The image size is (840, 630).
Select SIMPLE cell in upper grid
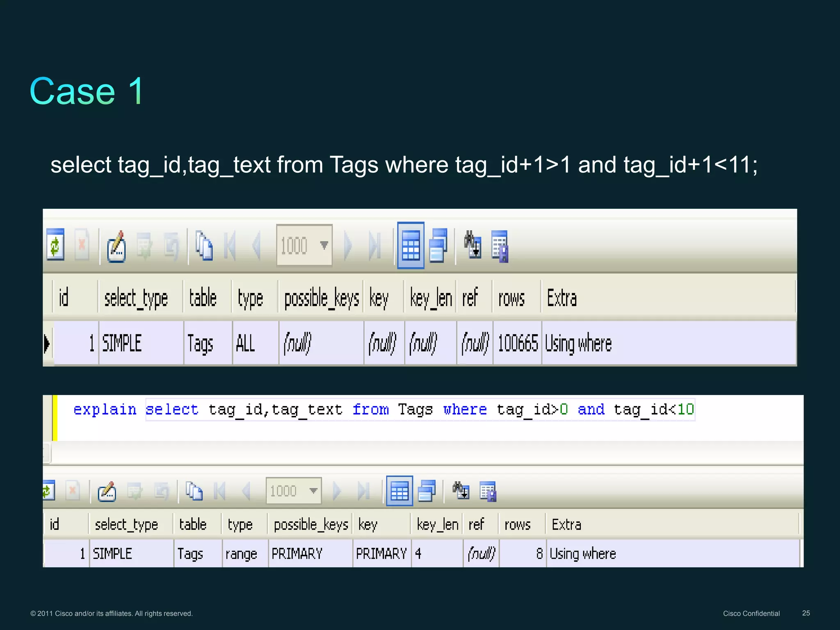(x=141, y=343)
